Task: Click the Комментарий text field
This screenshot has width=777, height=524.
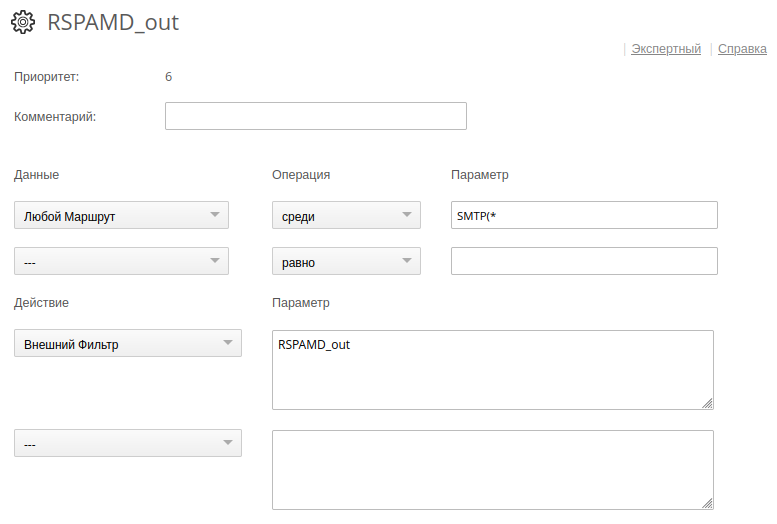Action: click(x=315, y=116)
